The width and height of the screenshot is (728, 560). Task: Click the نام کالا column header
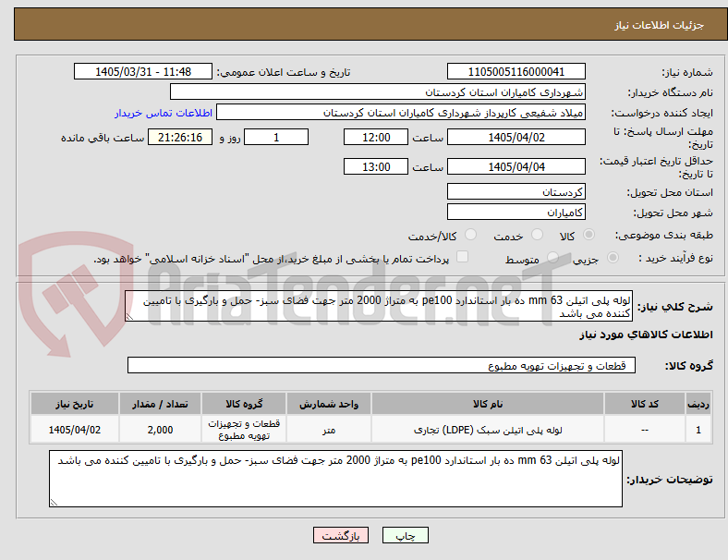[488, 404]
